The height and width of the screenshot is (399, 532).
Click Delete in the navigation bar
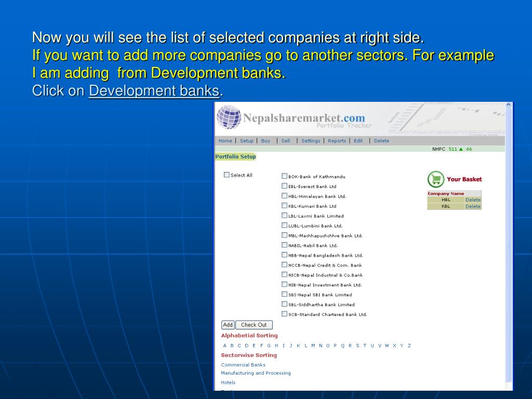[x=382, y=141]
